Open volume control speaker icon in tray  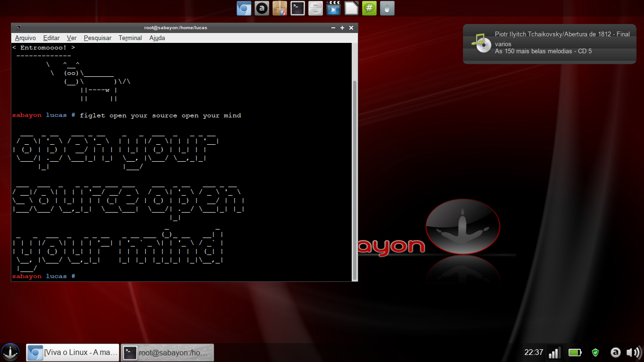(632, 352)
